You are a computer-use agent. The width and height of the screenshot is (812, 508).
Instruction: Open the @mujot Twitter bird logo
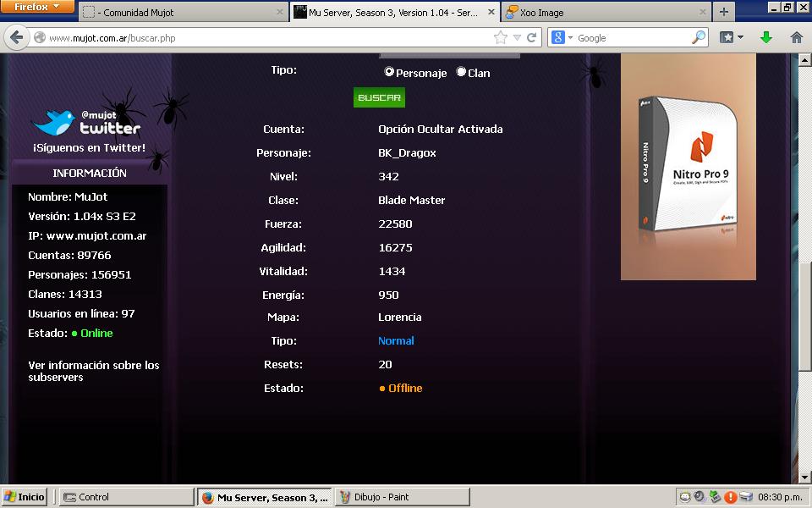(x=56, y=122)
